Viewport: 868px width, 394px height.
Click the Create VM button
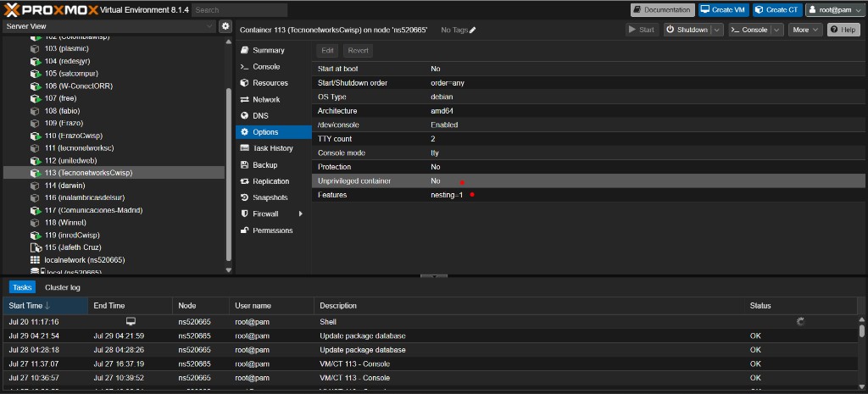(724, 10)
